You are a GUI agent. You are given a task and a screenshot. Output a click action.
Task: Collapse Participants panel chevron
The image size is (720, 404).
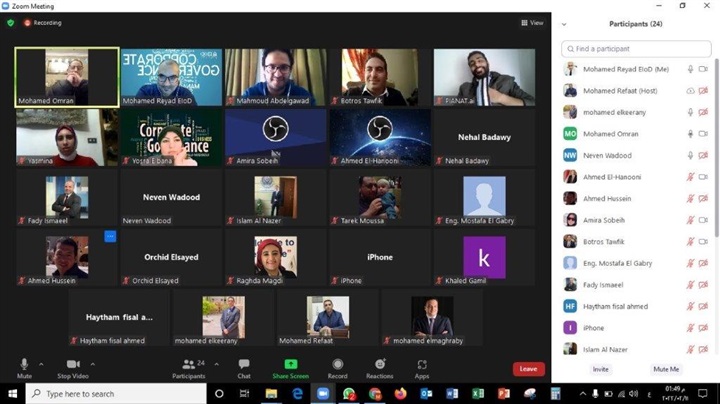[x=564, y=24]
